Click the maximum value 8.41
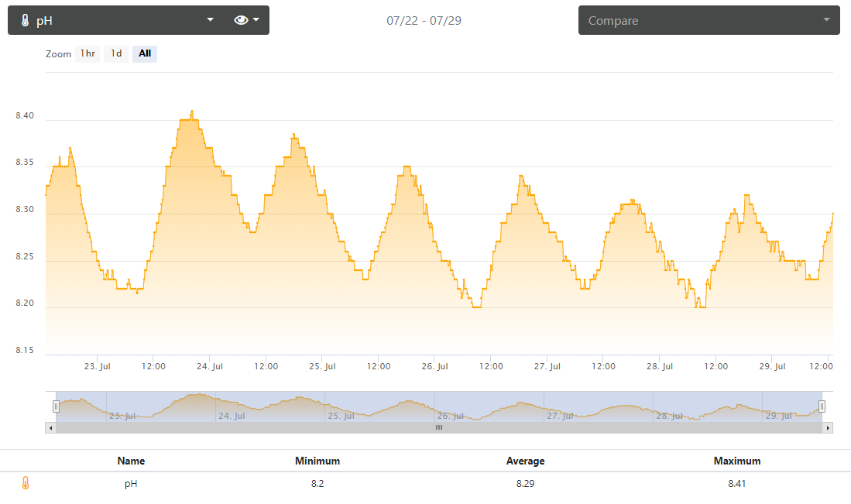Image resolution: width=851 pixels, height=504 pixels. click(x=737, y=483)
